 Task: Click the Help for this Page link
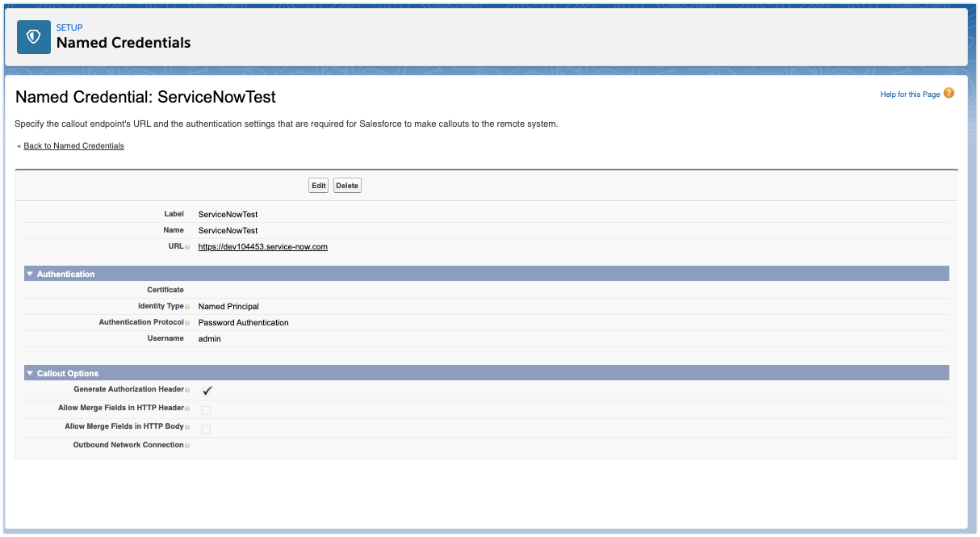909,94
